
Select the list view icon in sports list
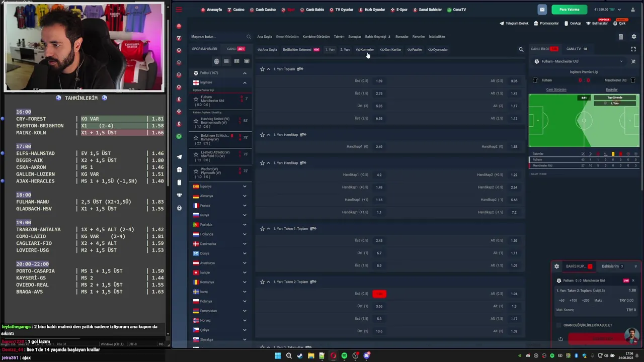click(x=226, y=61)
